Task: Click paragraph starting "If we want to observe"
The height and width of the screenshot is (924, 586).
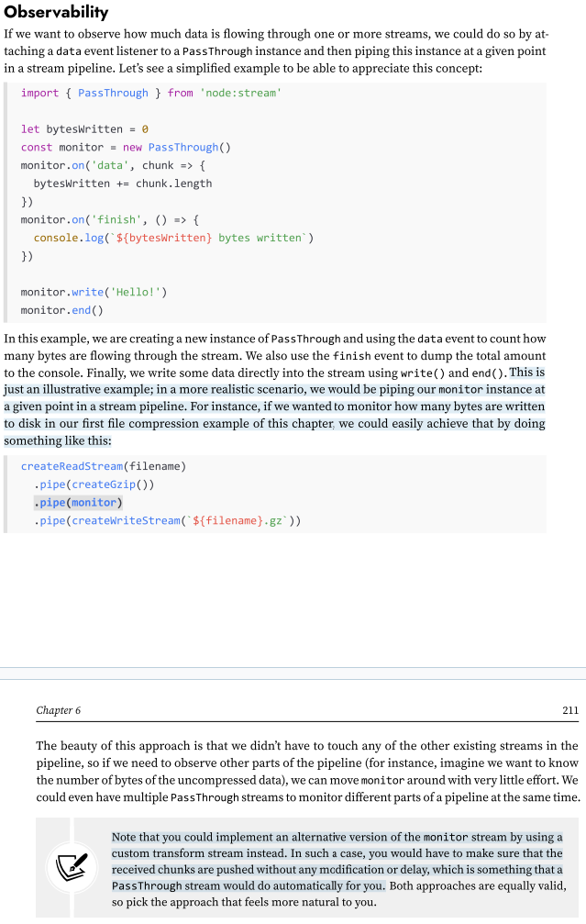Action: click(276, 50)
